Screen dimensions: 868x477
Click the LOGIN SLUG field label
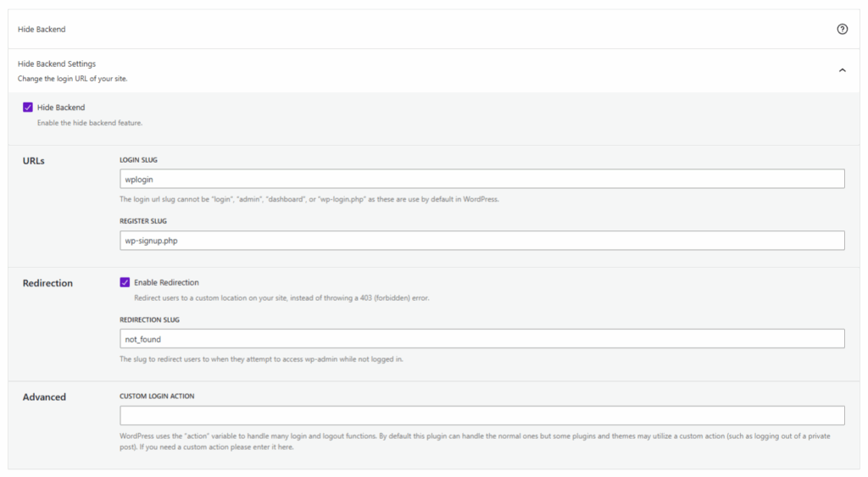(139, 159)
